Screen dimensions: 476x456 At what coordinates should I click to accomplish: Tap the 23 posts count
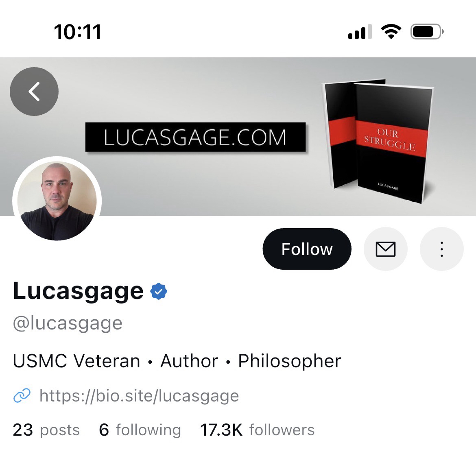[46, 430]
